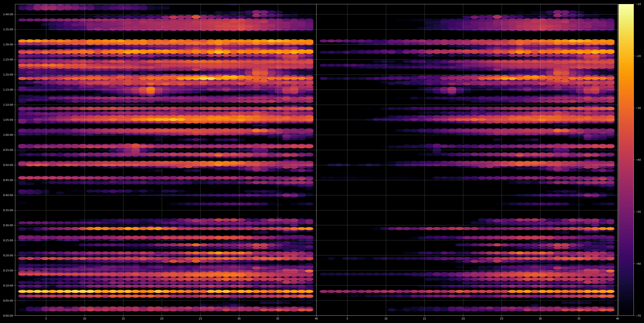Select the 0:10:00 time tick label
The height and width of the screenshot is (323, 644).
pos(8,286)
